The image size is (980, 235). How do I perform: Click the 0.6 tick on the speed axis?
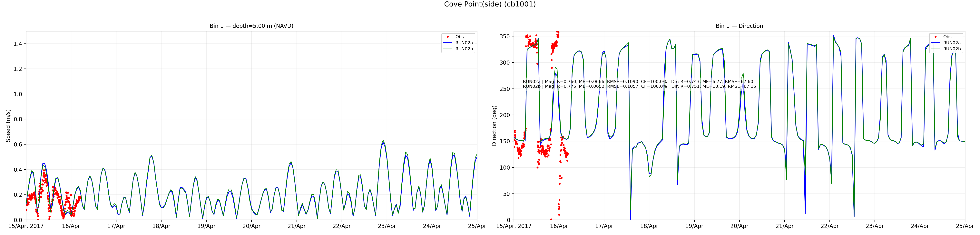coord(17,145)
